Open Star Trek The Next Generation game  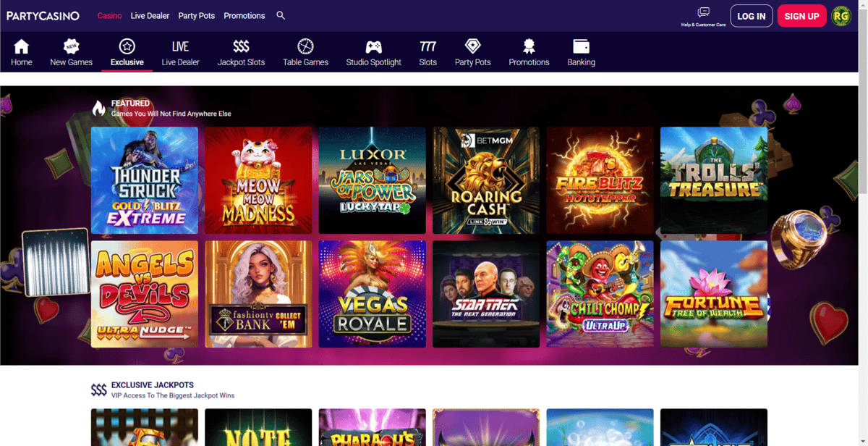click(x=486, y=294)
